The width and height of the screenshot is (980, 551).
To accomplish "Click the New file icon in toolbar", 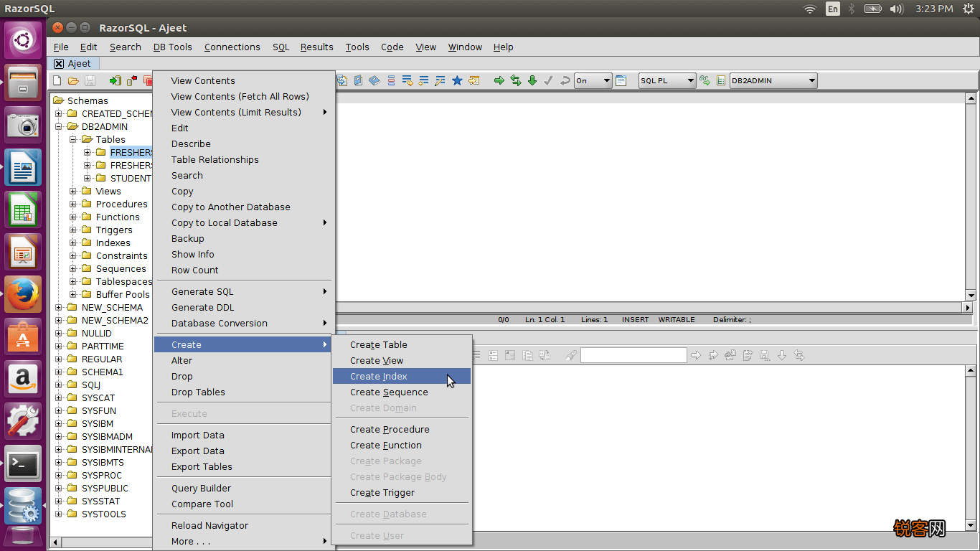I will click(57, 81).
